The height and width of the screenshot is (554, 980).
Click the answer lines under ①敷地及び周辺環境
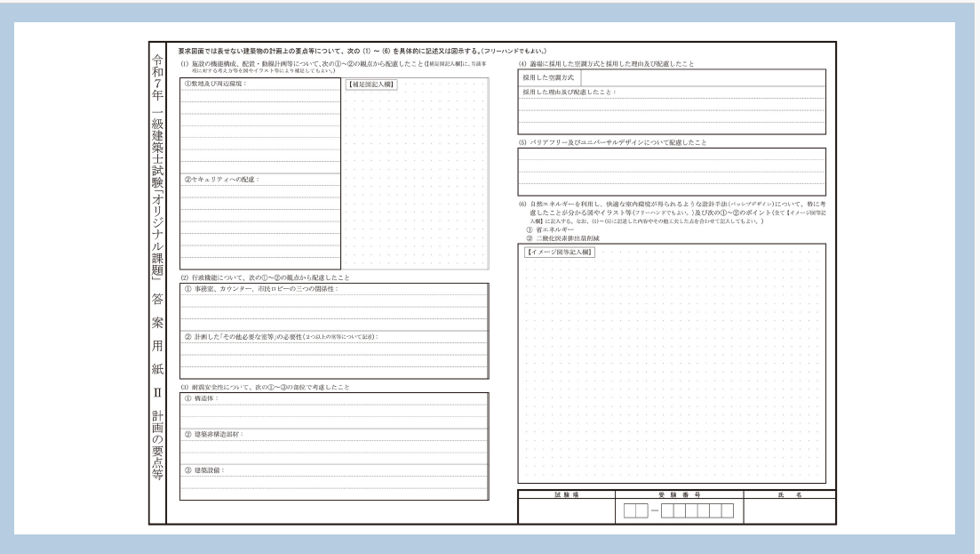[x=260, y=130]
